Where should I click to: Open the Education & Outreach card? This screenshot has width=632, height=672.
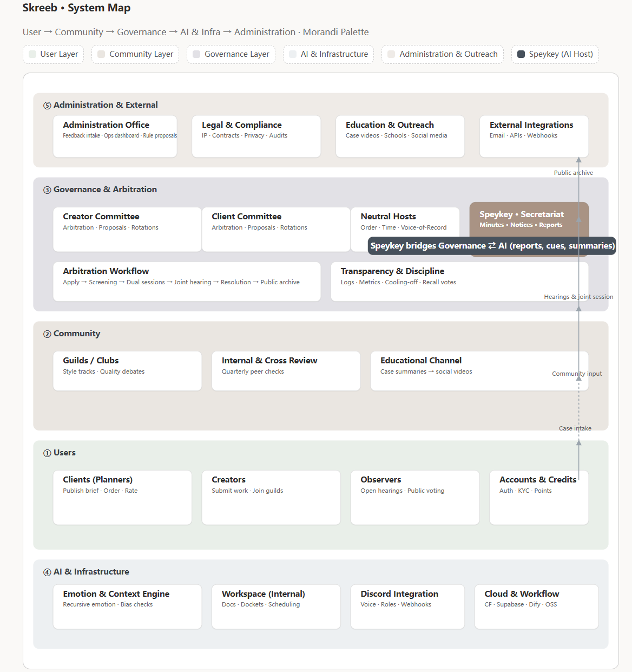(400, 136)
